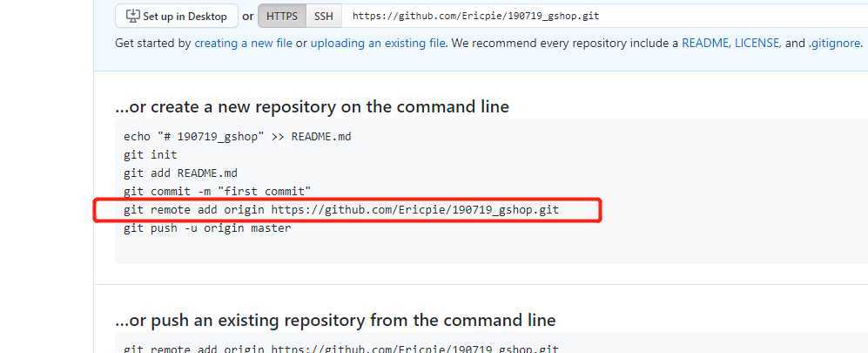Visit the .gitignore link

(834, 44)
